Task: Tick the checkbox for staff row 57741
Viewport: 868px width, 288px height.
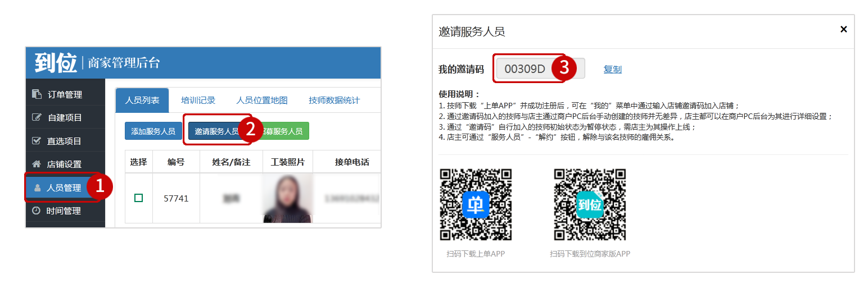Action: point(138,198)
